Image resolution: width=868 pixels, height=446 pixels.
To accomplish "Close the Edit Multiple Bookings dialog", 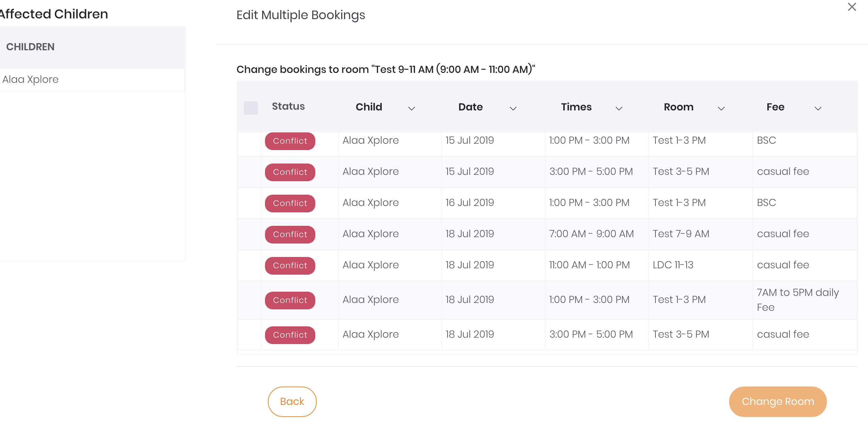I will tap(852, 7).
